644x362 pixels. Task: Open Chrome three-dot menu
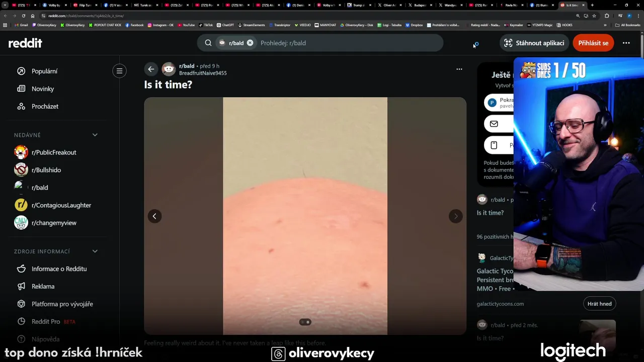click(637, 16)
